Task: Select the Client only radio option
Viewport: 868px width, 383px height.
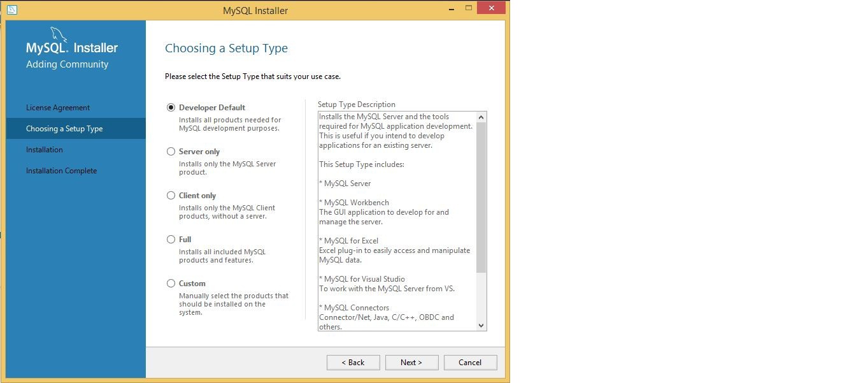Action: coord(171,196)
